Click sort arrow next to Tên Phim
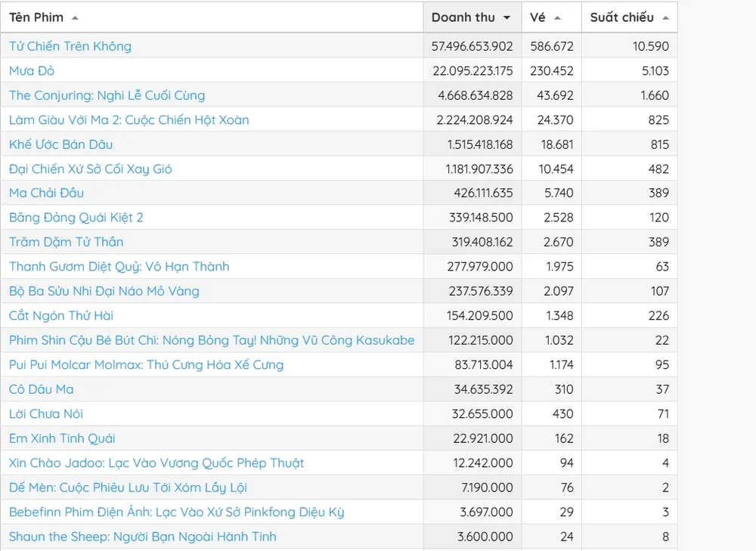Viewport: 756px width, 551px height. pyautogui.click(x=75, y=17)
